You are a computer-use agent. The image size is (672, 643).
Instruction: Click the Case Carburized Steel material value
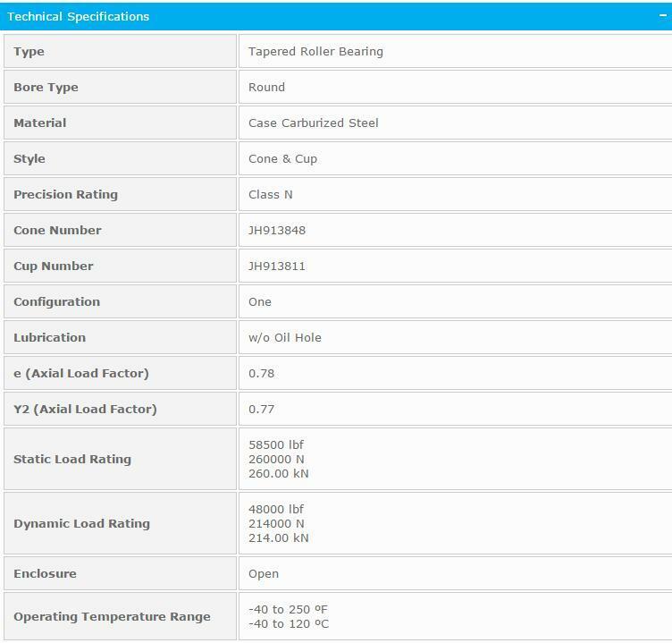pyautogui.click(x=313, y=123)
